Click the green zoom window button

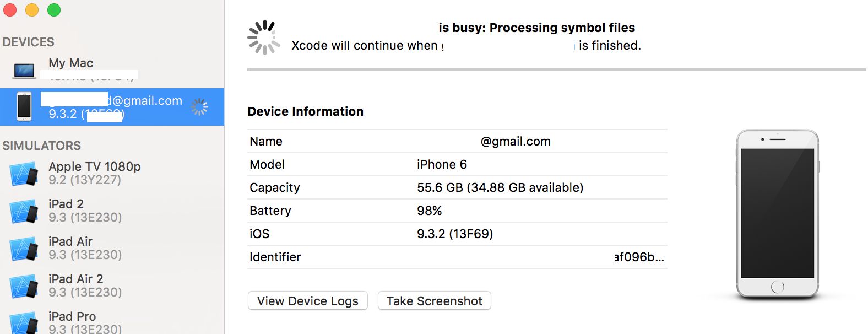[x=54, y=10]
